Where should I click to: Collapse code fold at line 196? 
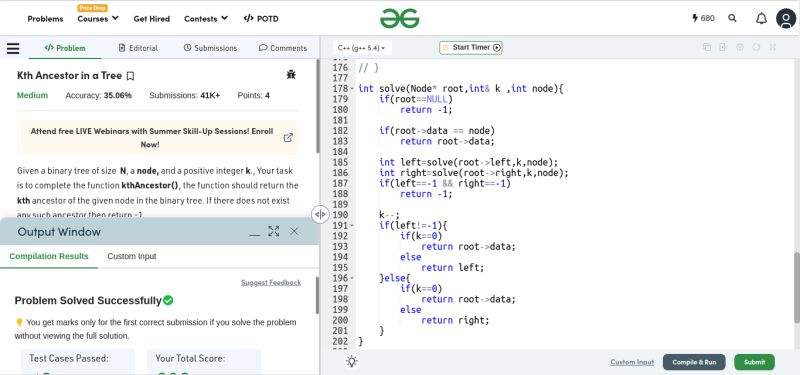[352, 278]
